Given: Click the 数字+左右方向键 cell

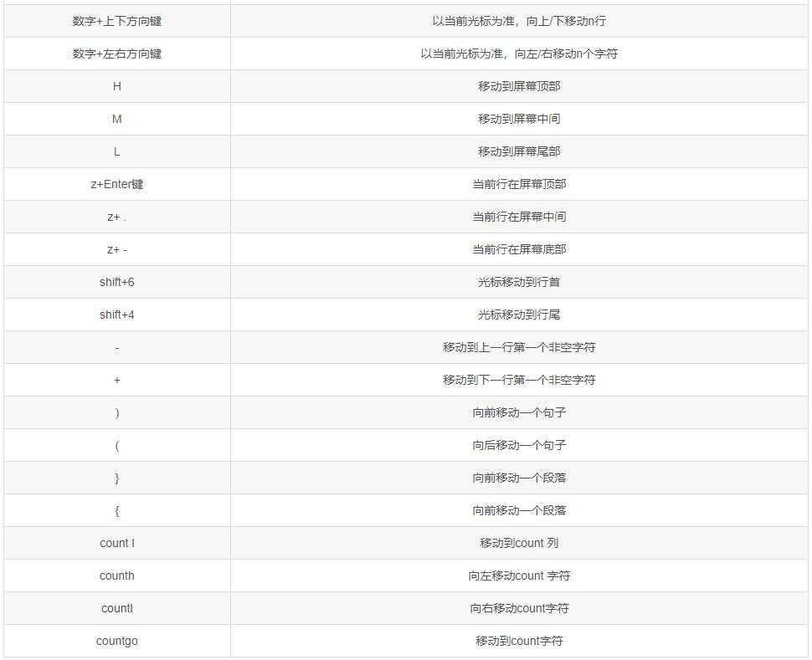Looking at the screenshot, I should (x=116, y=54).
